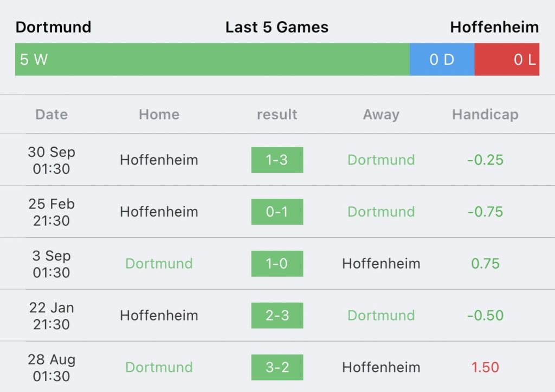
Task: Select the 22 Jan 21:30 match date
Action: [x=51, y=316]
